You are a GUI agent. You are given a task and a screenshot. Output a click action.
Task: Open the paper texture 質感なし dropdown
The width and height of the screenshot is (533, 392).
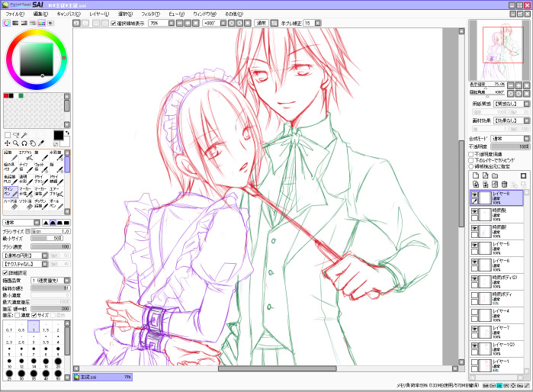[x=527, y=104]
